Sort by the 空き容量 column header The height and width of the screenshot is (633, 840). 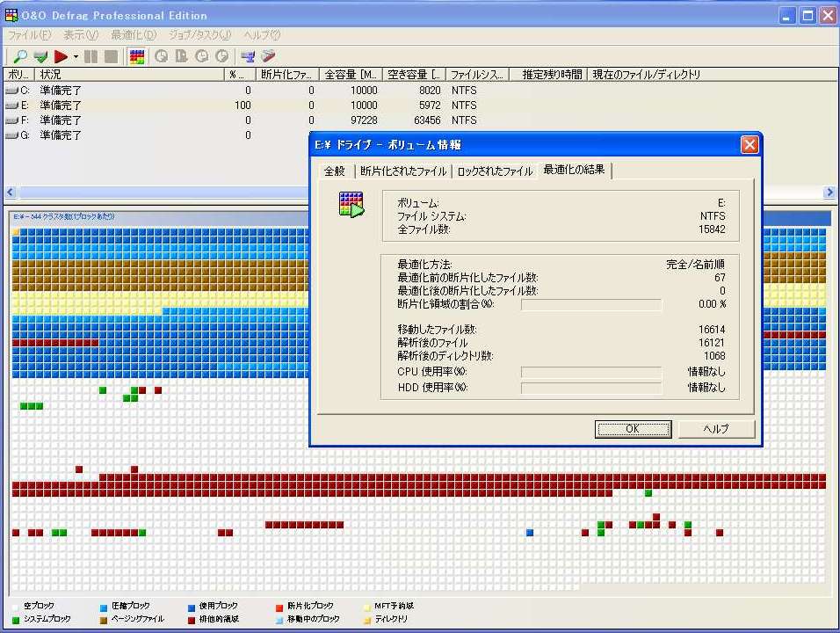point(414,75)
